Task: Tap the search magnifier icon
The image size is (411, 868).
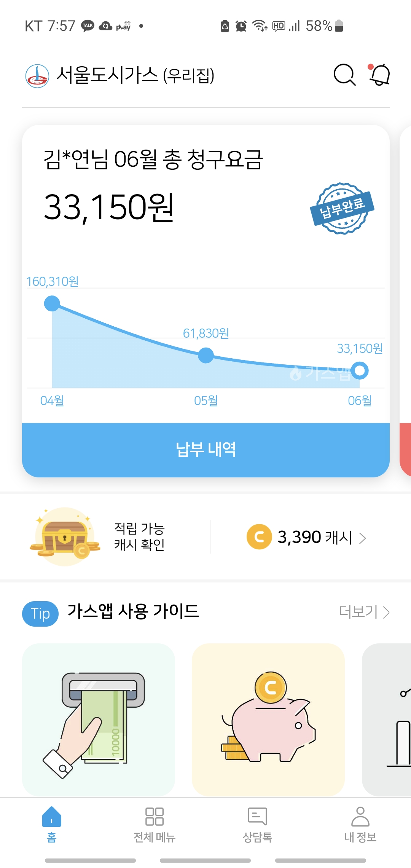Action: click(x=344, y=75)
